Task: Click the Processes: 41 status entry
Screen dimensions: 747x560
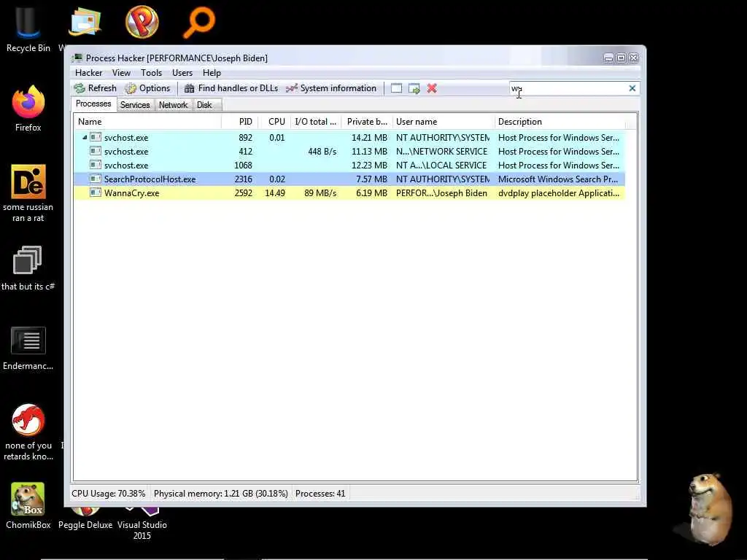Action: pos(320,494)
